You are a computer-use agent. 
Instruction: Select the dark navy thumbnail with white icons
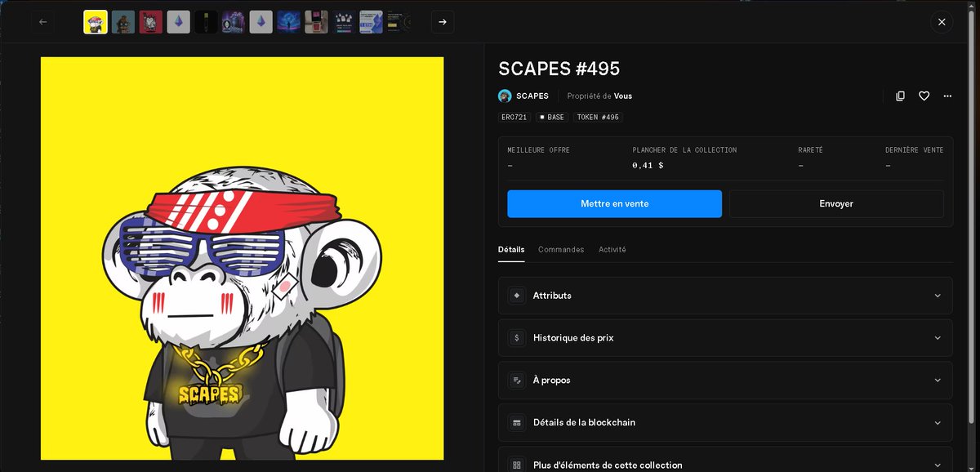pos(344,22)
